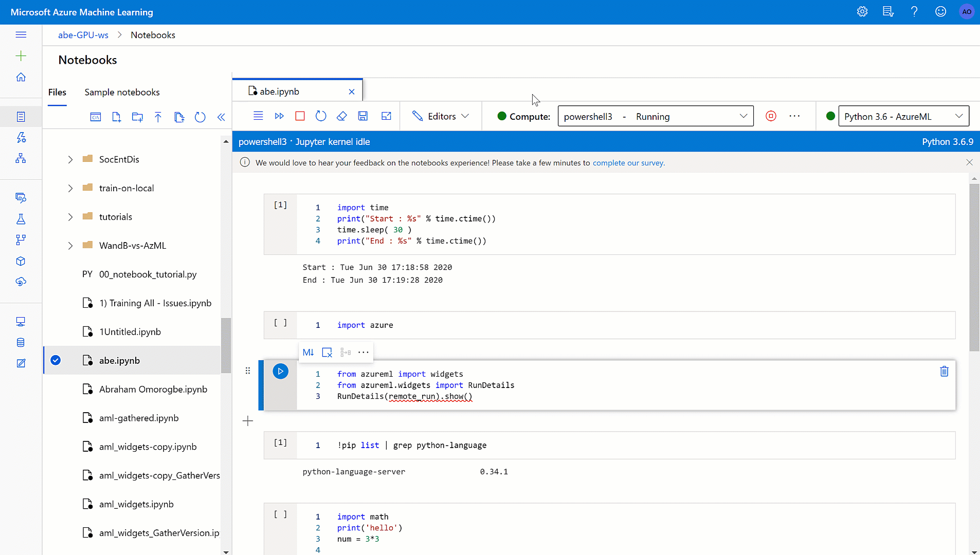Open Endpoints cloud icon in sidebar

[21, 282]
